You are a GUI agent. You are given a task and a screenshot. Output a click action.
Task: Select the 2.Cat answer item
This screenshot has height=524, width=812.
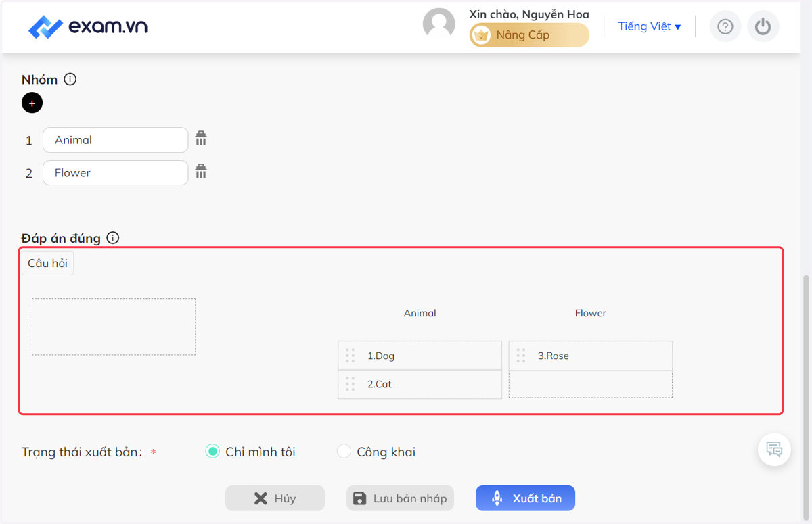[420, 384]
